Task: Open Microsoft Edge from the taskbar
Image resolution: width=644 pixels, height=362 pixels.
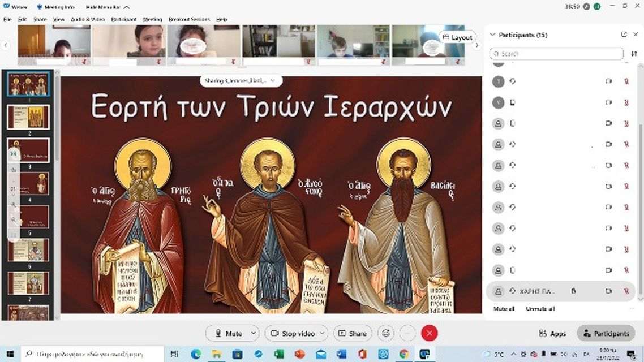Action: pyautogui.click(x=196, y=354)
